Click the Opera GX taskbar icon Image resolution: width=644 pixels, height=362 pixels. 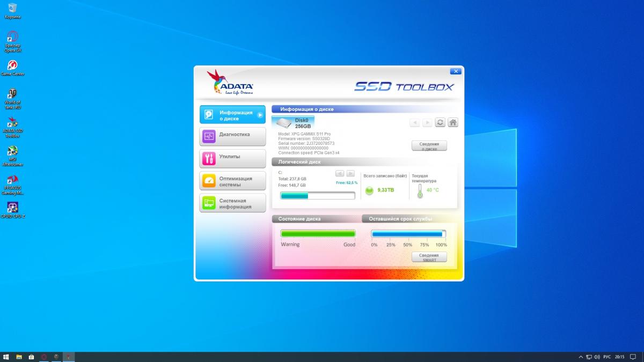44,357
